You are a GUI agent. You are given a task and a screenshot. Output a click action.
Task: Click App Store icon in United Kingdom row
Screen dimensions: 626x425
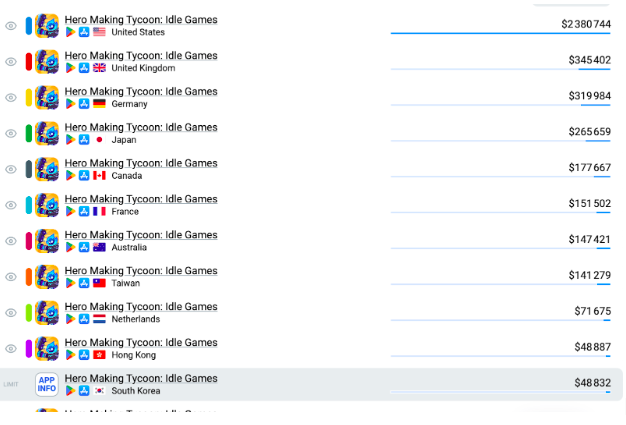84,68
